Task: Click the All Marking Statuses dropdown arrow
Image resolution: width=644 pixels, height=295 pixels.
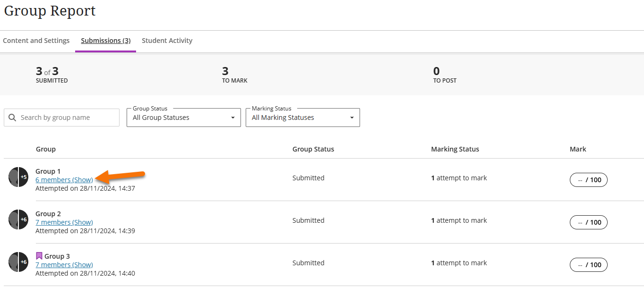Action: tap(352, 118)
